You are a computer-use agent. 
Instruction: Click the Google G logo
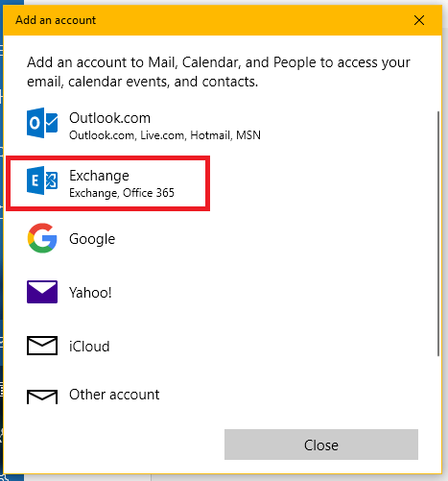point(42,238)
